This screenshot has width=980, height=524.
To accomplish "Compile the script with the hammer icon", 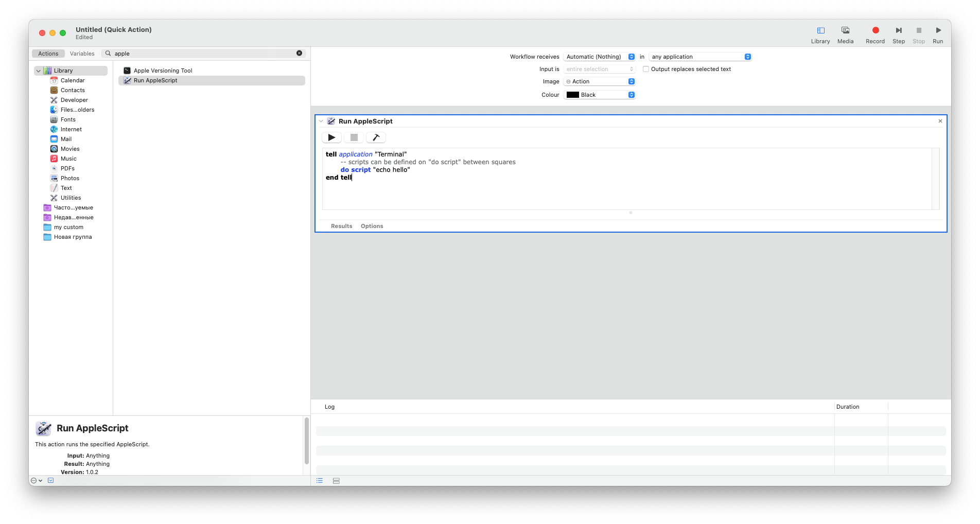I will click(376, 137).
